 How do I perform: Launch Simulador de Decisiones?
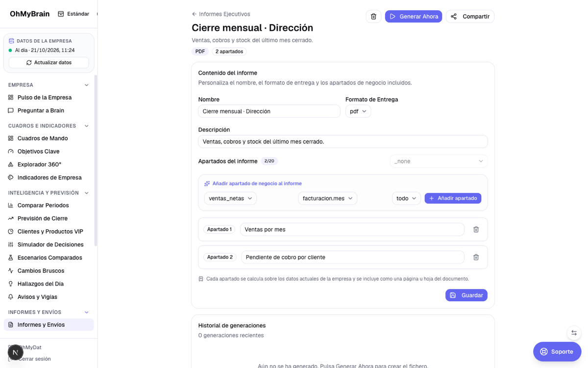(x=49, y=244)
